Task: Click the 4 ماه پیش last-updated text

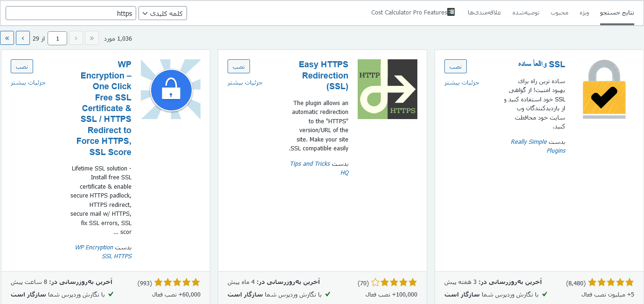Action: tap(242, 282)
